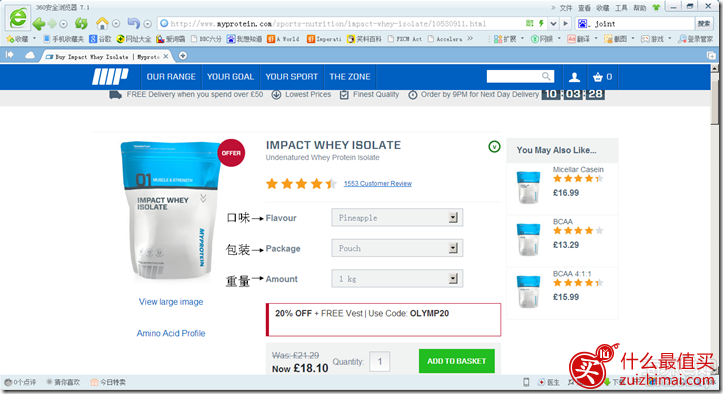723x394 pixels.
Task: Click the sidebar toggle arrow in tab bar
Action: coord(9,55)
